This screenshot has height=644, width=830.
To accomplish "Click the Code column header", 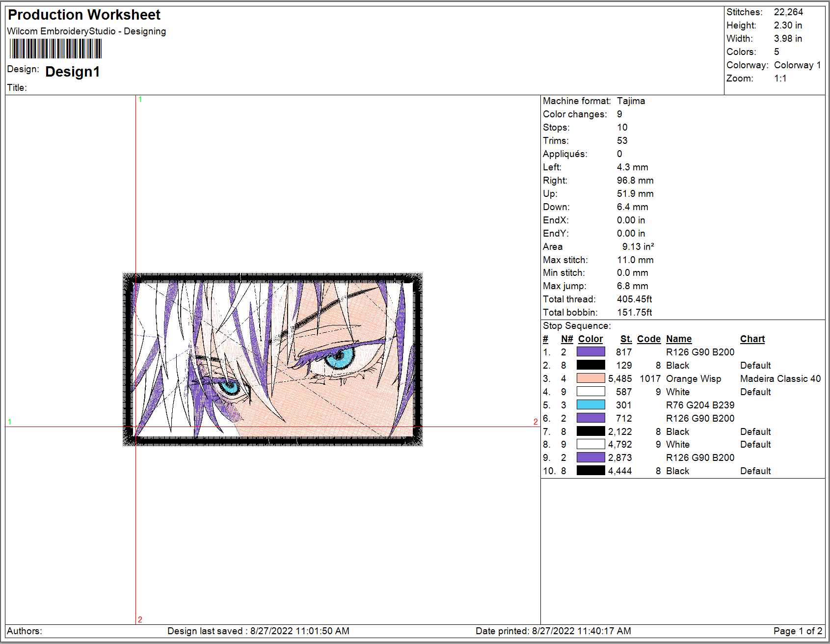I will coord(649,339).
